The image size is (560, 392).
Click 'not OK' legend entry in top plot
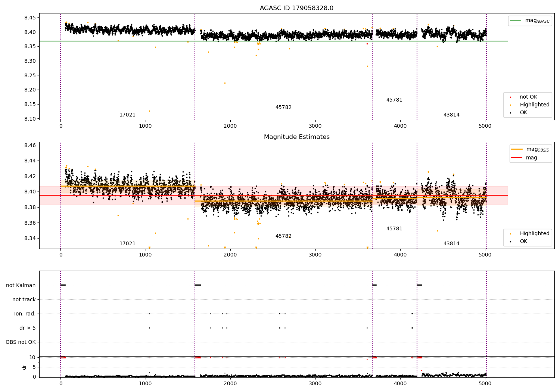(x=528, y=97)
